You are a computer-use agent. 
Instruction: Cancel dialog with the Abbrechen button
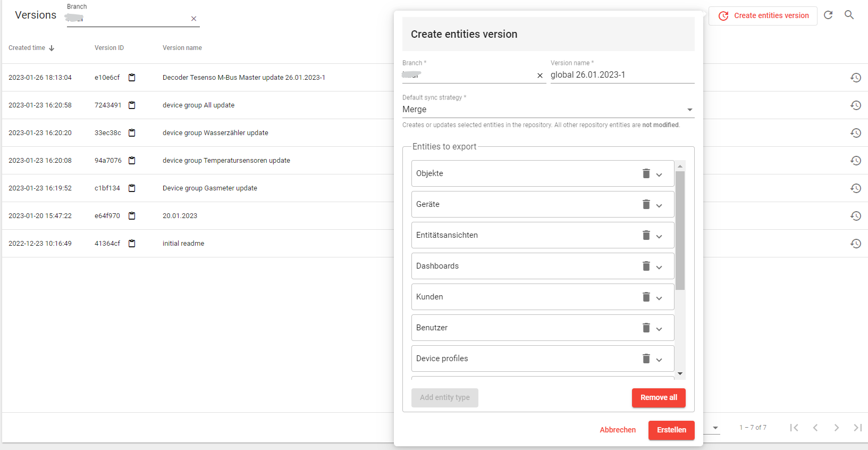click(617, 430)
